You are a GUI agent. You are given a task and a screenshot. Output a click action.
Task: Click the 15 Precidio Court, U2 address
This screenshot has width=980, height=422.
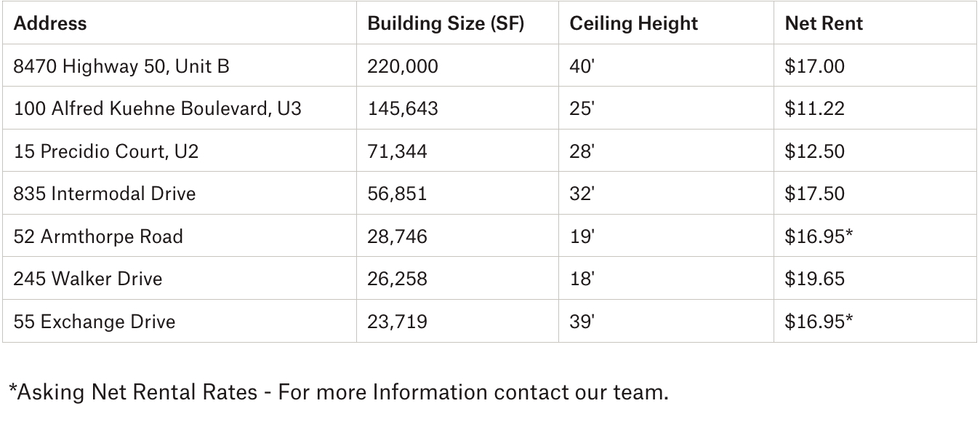click(106, 151)
